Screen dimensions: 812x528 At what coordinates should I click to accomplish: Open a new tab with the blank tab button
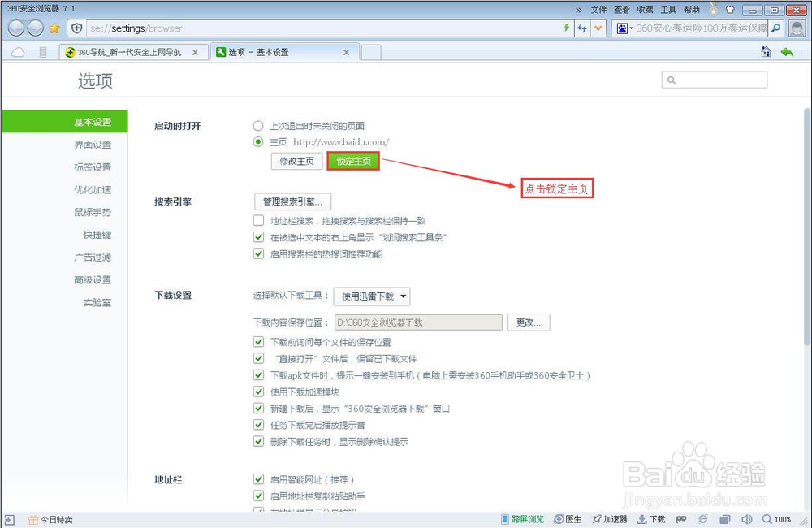(371, 52)
